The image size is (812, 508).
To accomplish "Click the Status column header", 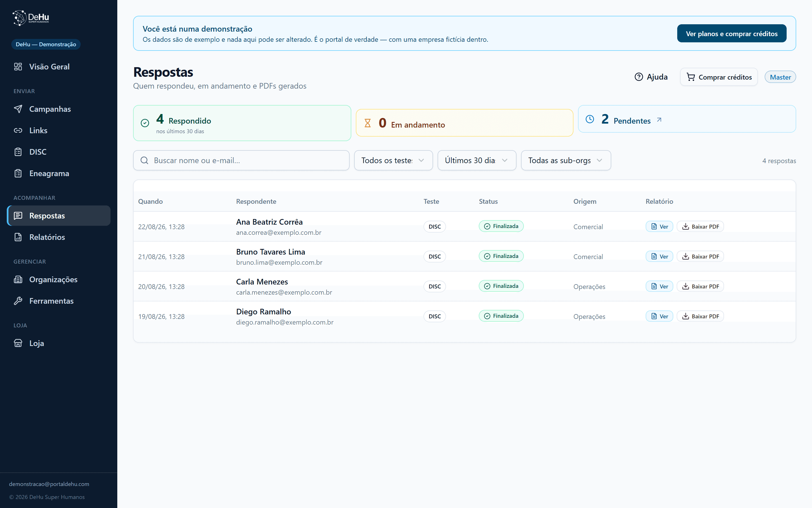I will 488,201.
